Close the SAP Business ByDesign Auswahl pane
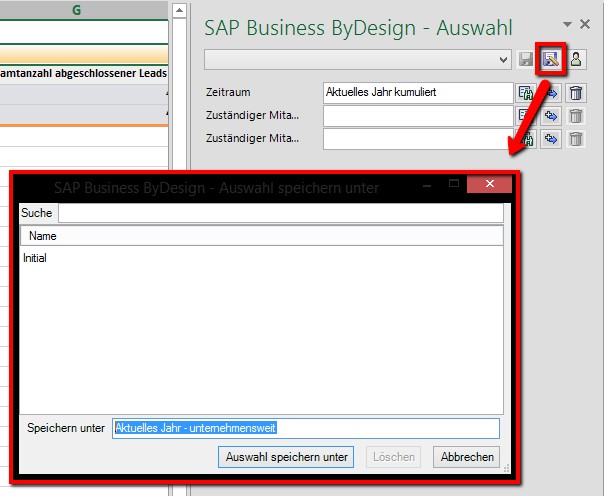This screenshot has height=496, width=604. tap(585, 24)
